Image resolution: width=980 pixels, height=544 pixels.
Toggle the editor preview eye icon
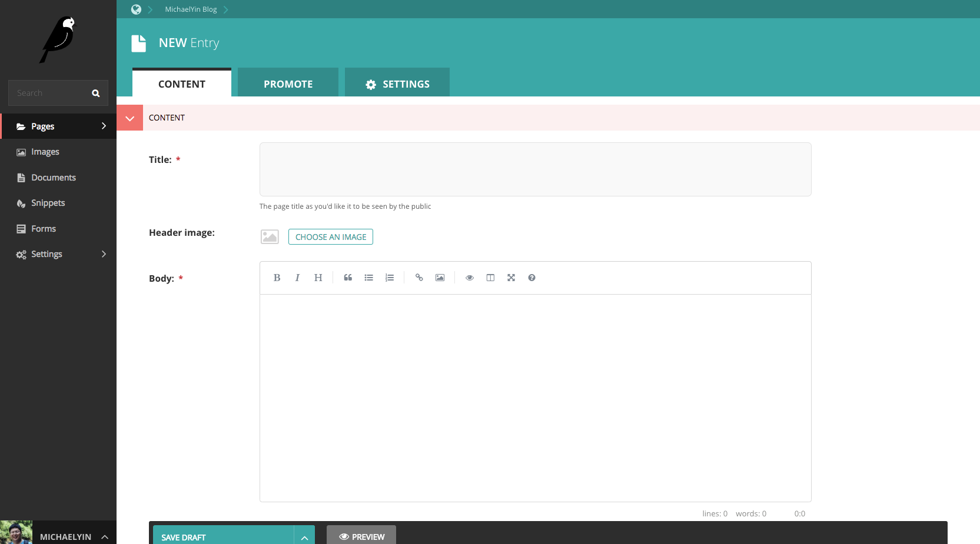point(470,278)
